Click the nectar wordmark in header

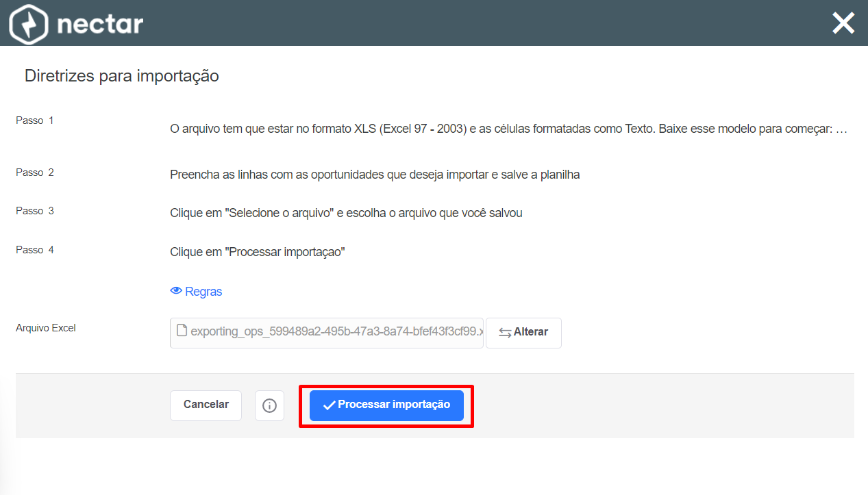pos(100,24)
